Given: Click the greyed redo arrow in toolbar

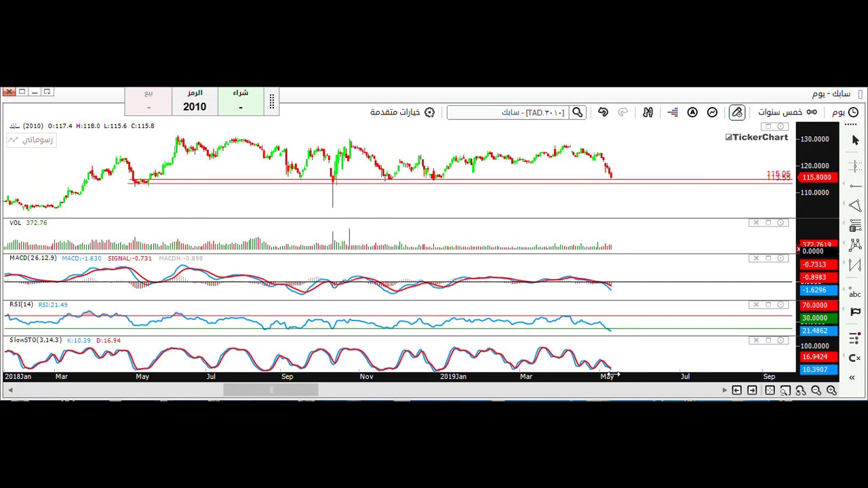Looking at the screenshot, I should [623, 113].
